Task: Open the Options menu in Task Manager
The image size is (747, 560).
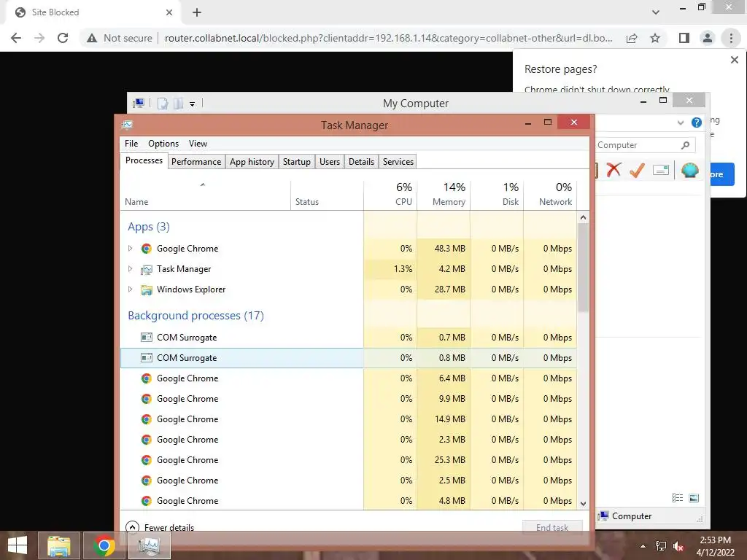Action: point(163,144)
